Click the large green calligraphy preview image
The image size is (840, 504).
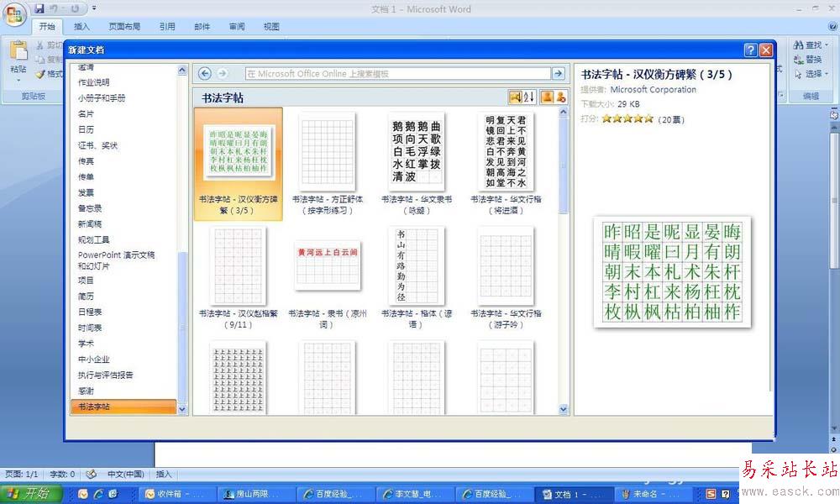(672, 272)
